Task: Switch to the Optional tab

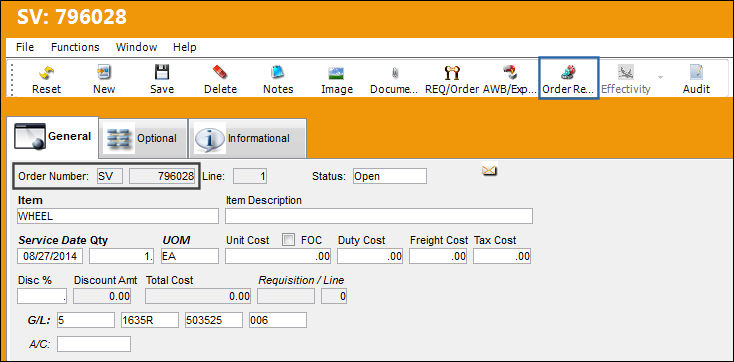Action: [143, 139]
